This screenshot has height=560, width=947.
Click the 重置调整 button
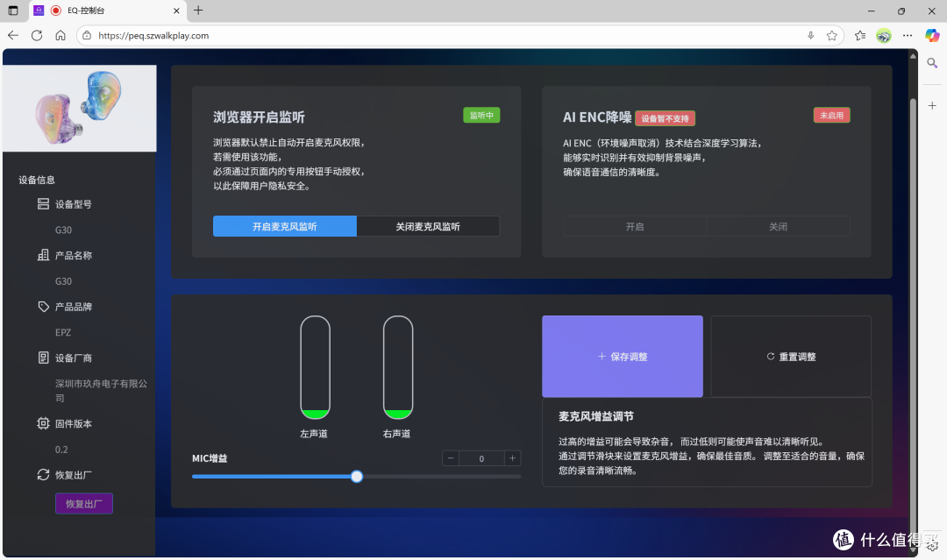[791, 357]
